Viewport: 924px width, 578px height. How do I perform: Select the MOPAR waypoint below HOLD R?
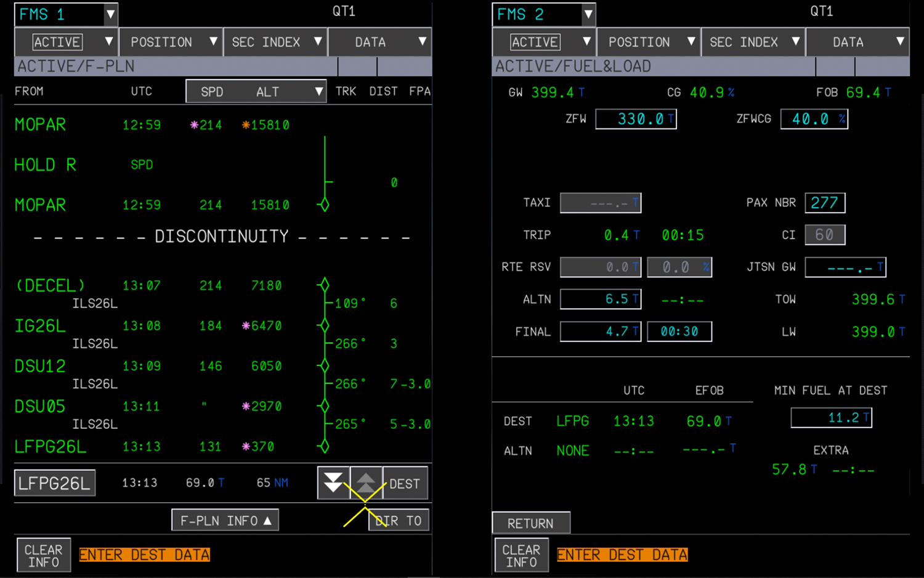pos(40,205)
